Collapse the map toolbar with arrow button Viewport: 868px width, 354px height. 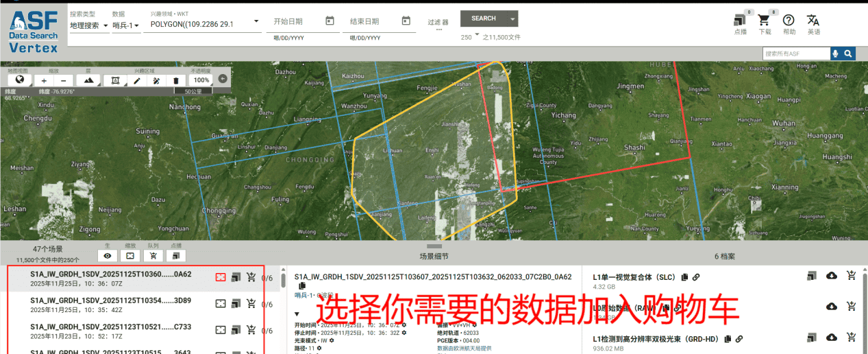click(222, 79)
